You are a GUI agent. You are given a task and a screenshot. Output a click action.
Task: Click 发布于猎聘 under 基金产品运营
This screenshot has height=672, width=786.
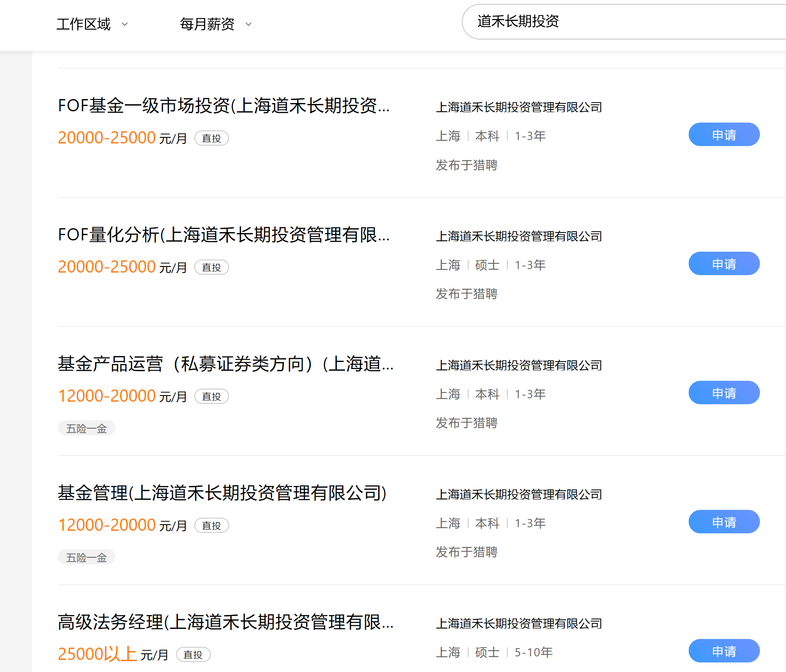[x=466, y=423]
